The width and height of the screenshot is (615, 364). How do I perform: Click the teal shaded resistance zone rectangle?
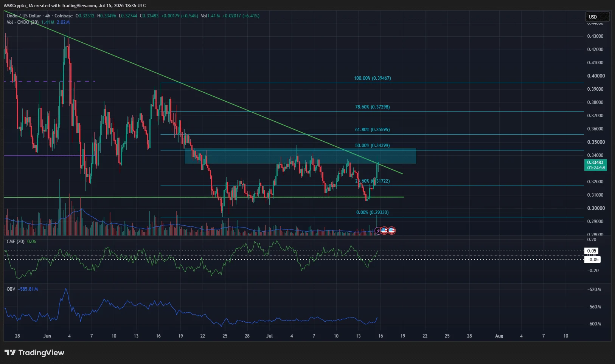coord(300,156)
